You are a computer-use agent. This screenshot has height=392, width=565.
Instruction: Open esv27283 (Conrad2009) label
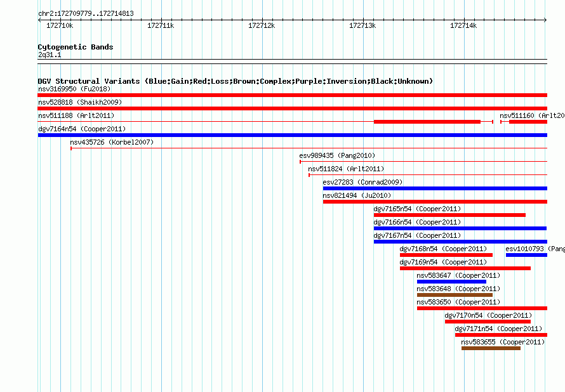(362, 182)
